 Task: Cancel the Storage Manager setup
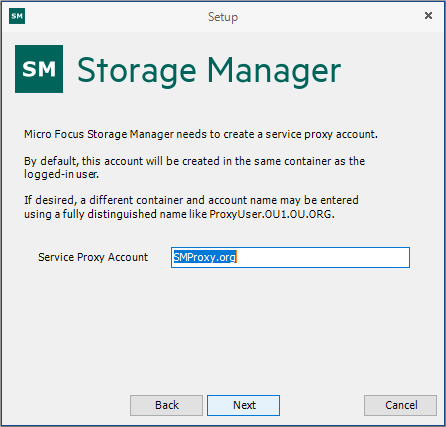coord(400,405)
